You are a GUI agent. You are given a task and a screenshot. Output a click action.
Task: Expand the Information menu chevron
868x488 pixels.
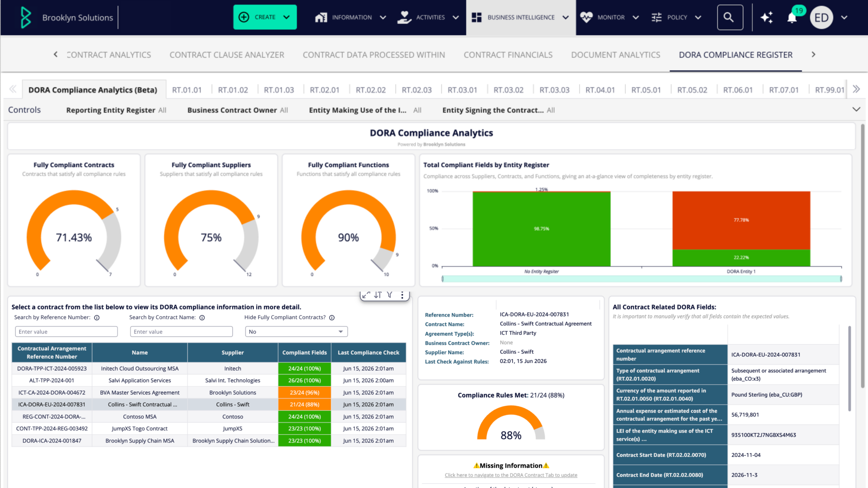coord(383,17)
